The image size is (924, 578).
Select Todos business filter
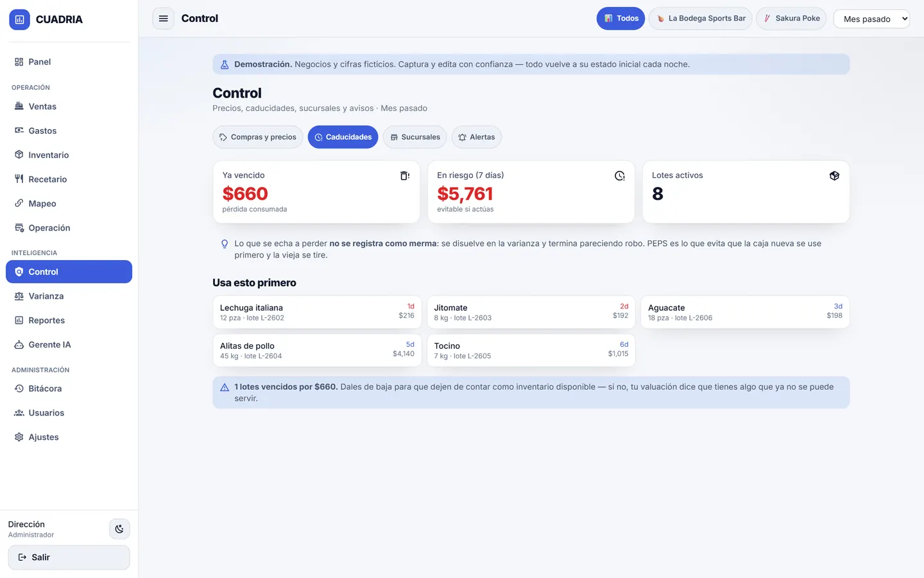click(620, 19)
